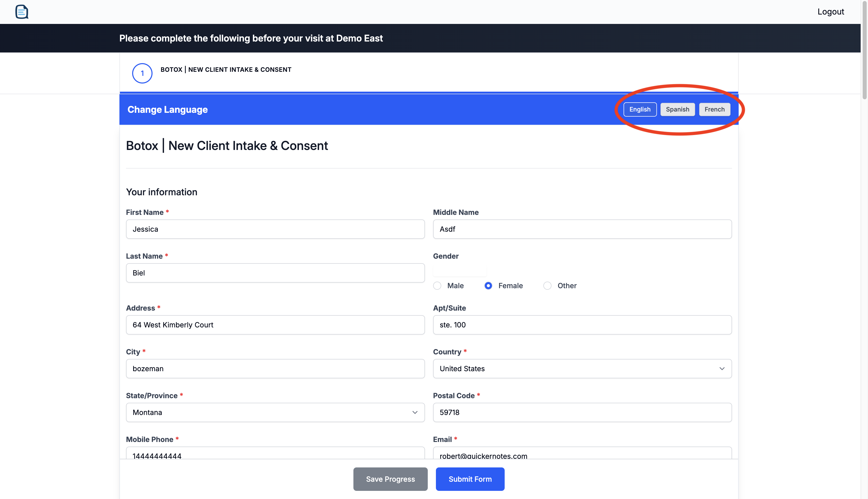Click the step 1 circle indicator
Screen dimensions: 868x499
coord(142,73)
